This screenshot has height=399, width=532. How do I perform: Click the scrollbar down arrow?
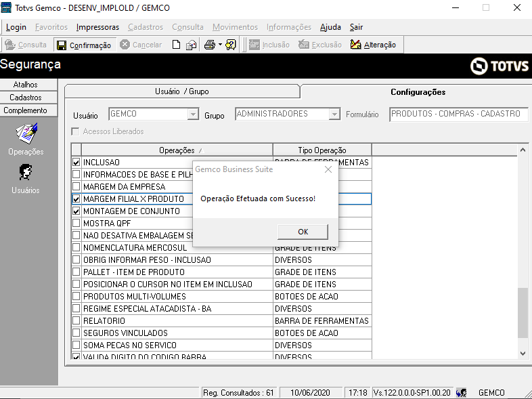tap(523, 354)
